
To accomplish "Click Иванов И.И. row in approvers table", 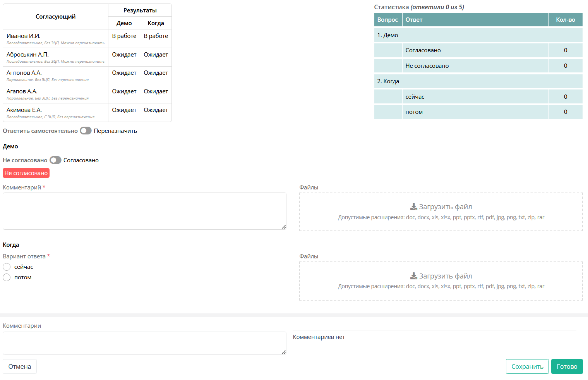I will (24, 36).
